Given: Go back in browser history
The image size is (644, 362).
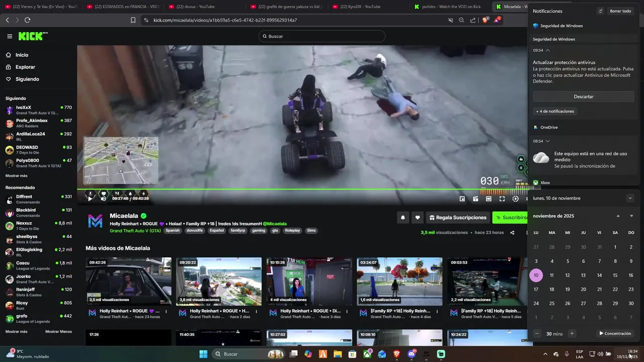Looking at the screenshot, I should click(x=7, y=20).
